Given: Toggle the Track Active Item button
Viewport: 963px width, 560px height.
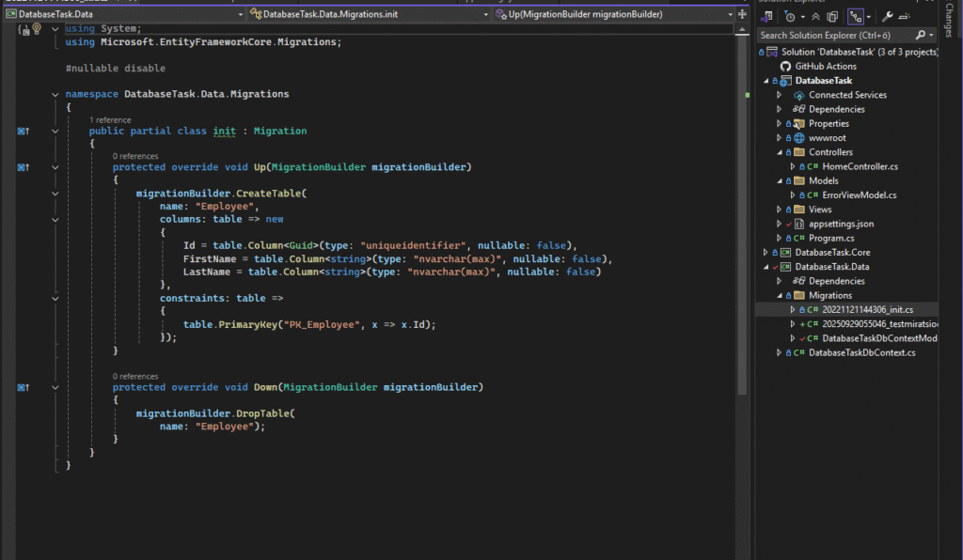Looking at the screenshot, I should coord(856,17).
